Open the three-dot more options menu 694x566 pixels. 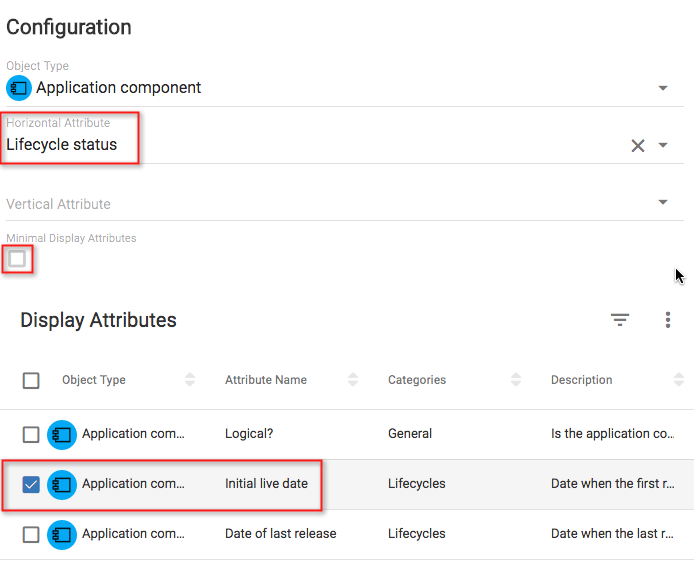pyautogui.click(x=668, y=320)
